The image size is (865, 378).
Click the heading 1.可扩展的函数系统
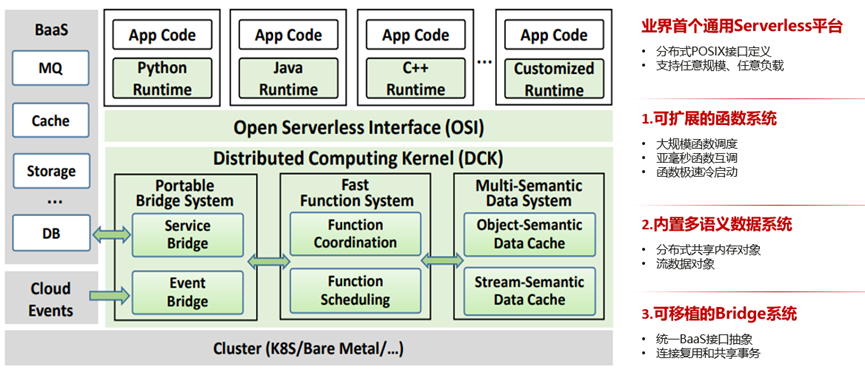point(709,118)
